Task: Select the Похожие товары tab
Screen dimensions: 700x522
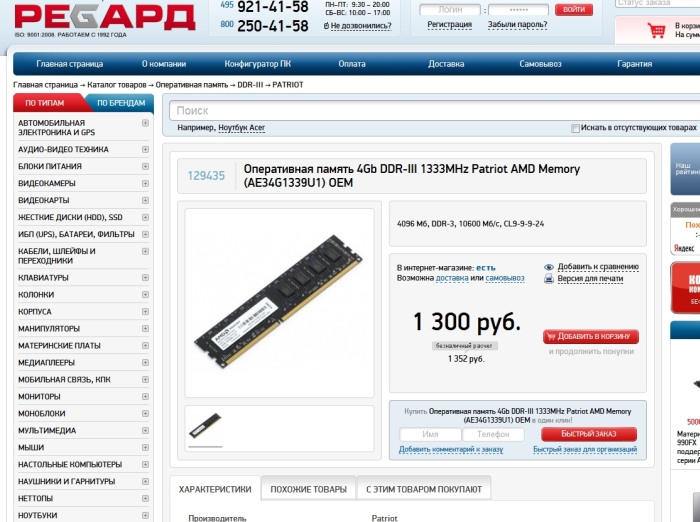Action: point(308,489)
